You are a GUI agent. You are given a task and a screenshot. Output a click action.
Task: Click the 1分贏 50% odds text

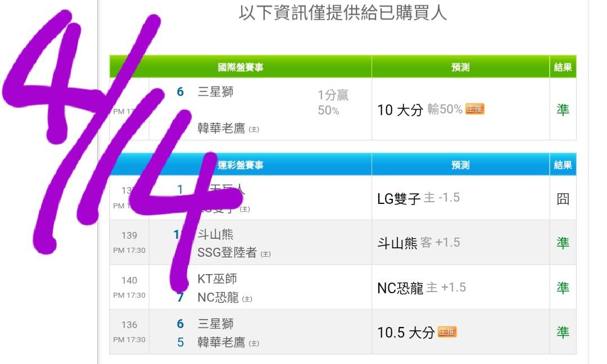(333, 103)
